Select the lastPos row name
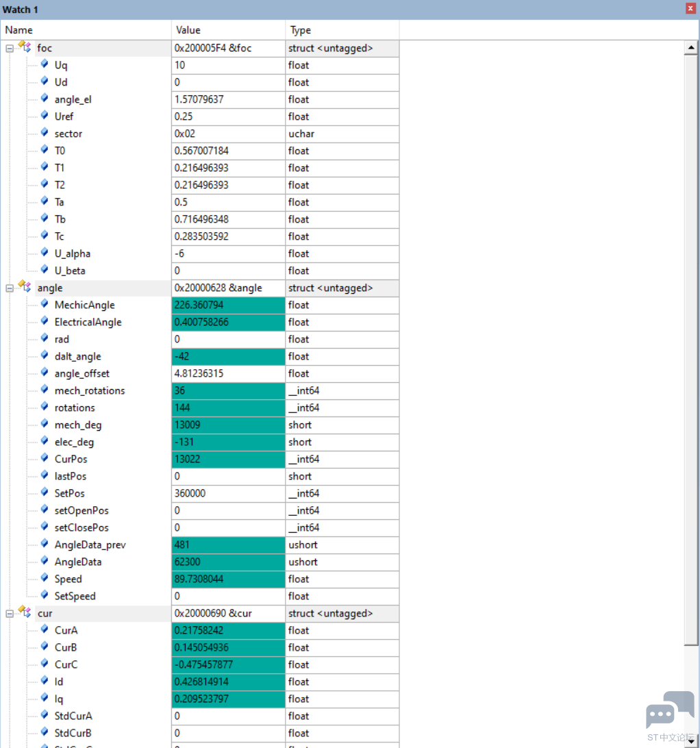700x748 pixels. [x=71, y=477]
